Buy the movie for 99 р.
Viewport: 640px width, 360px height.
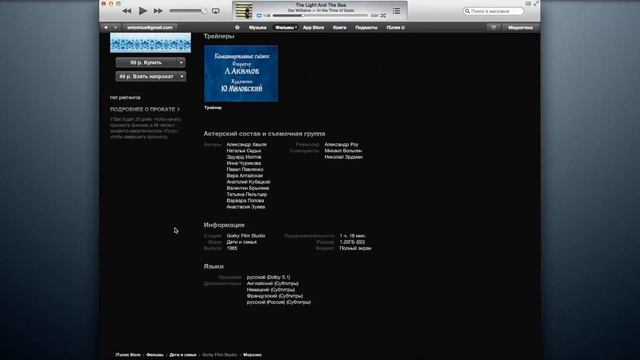pos(146,62)
